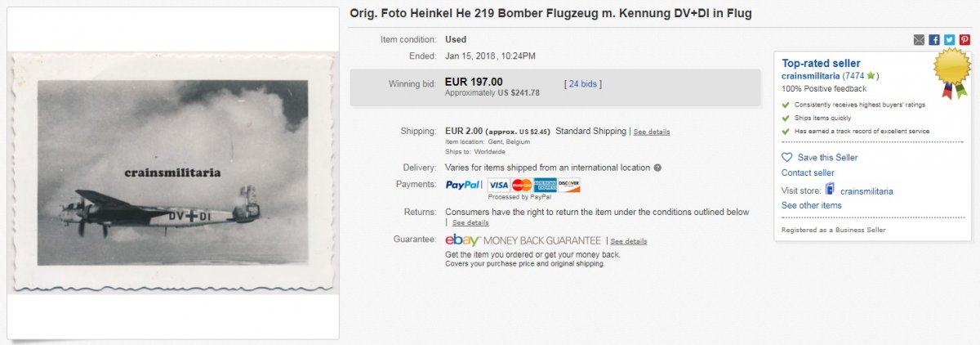Open the 24 bids history link

click(583, 83)
